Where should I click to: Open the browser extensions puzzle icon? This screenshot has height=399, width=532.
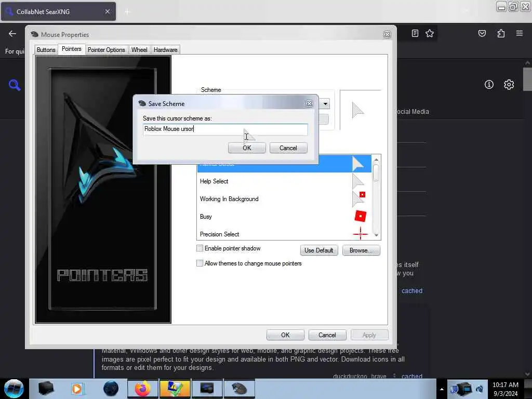click(x=501, y=33)
